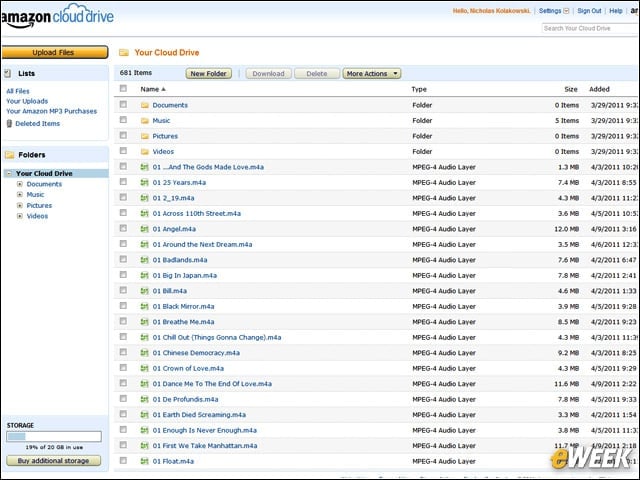Expand the Music node in folder tree
The width and height of the screenshot is (640, 480).
pyautogui.click(x=20, y=195)
